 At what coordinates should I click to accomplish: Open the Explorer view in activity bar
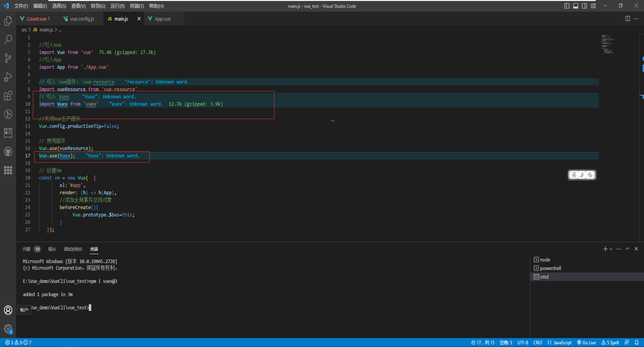coord(8,21)
